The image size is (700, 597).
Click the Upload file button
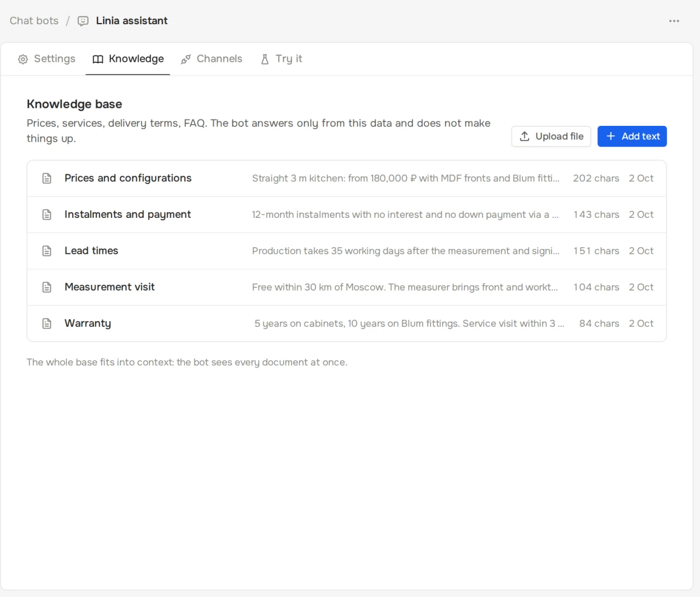click(x=551, y=136)
